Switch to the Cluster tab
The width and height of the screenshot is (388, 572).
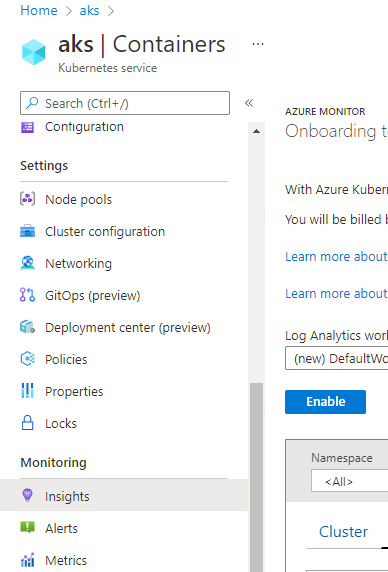[343, 532]
